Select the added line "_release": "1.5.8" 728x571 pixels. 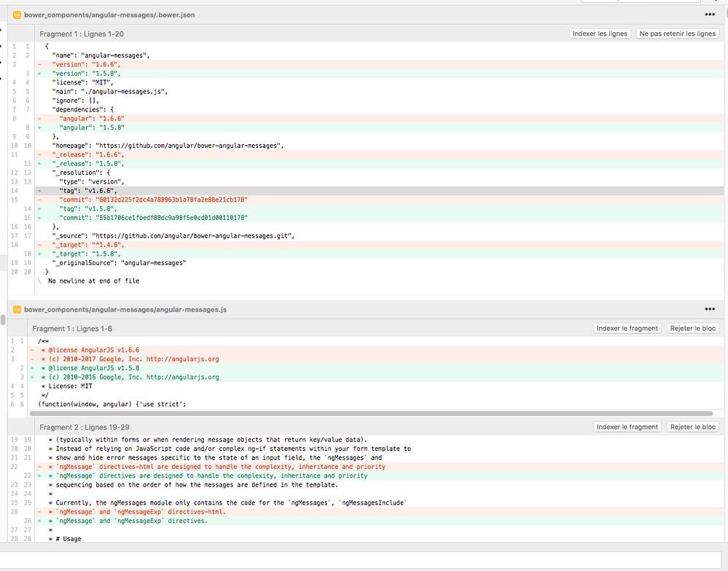379,164
